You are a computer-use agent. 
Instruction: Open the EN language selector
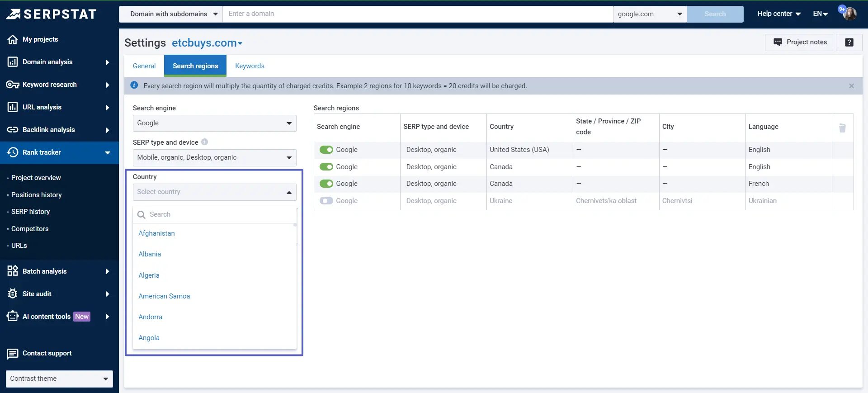(x=820, y=14)
